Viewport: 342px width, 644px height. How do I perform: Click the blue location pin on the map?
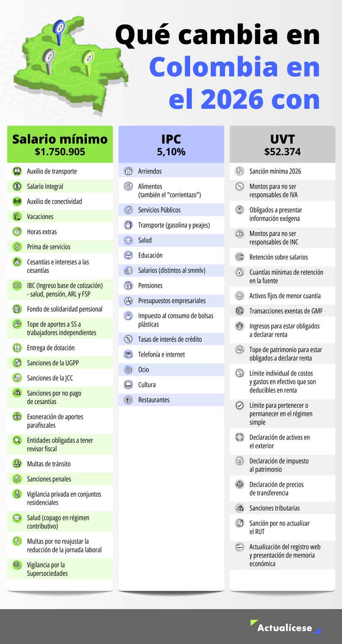59,29
